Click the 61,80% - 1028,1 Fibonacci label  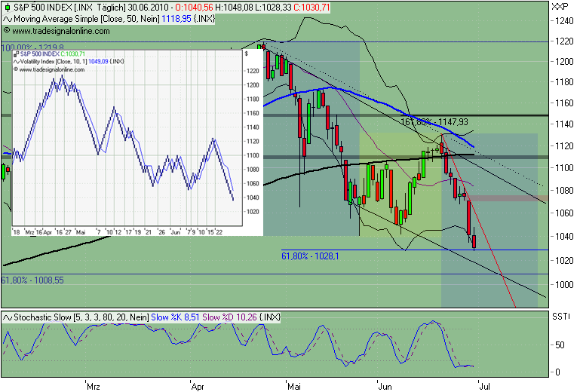pyautogui.click(x=310, y=256)
